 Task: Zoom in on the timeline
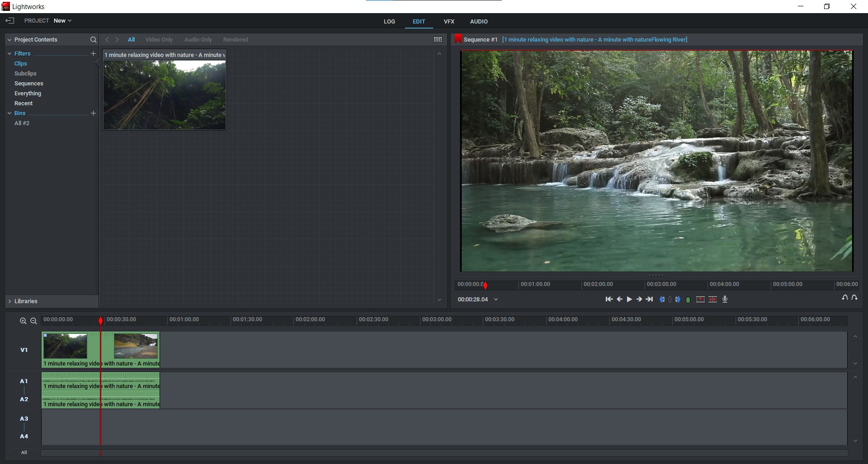(23, 321)
